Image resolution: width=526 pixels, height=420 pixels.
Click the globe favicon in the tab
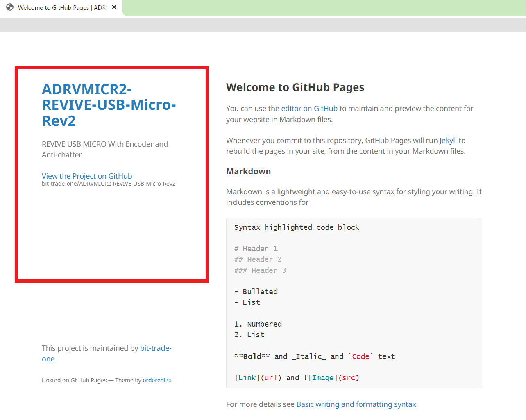(10, 7)
